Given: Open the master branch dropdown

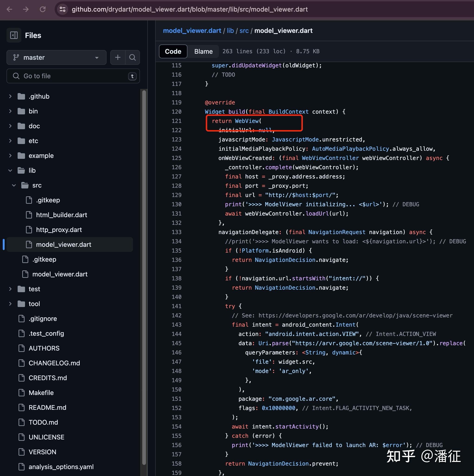Looking at the screenshot, I should 57,57.
